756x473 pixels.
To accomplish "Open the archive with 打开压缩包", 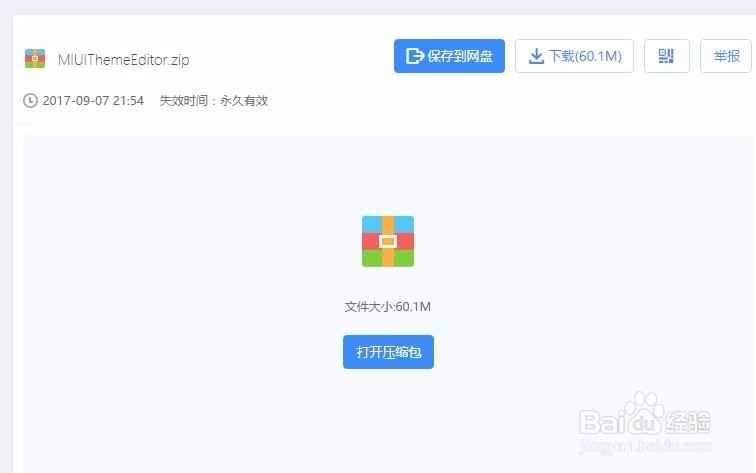I will click(x=389, y=352).
